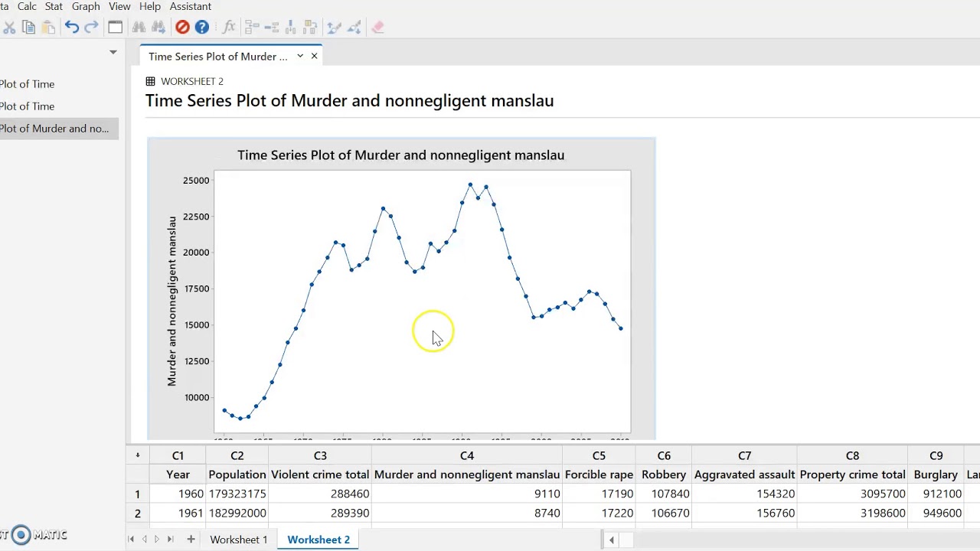The height and width of the screenshot is (551, 980).
Task: Click the fx assign formula icon
Action: 228,28
